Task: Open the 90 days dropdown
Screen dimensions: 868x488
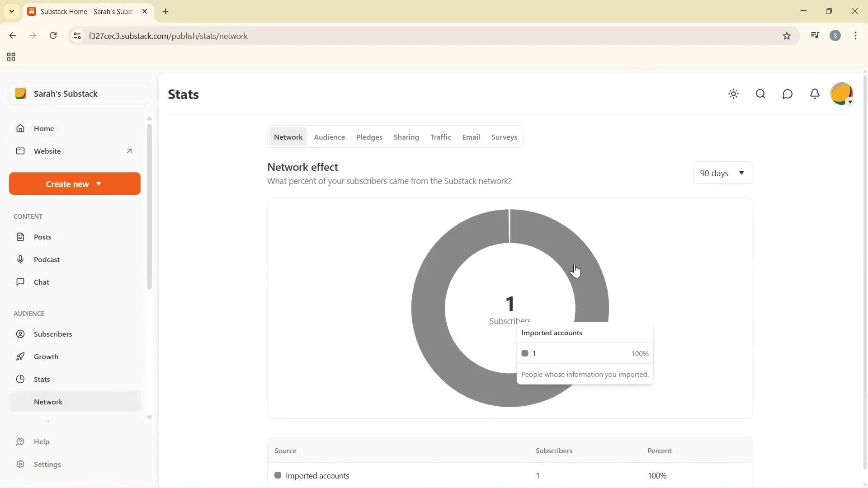Action: (x=722, y=173)
